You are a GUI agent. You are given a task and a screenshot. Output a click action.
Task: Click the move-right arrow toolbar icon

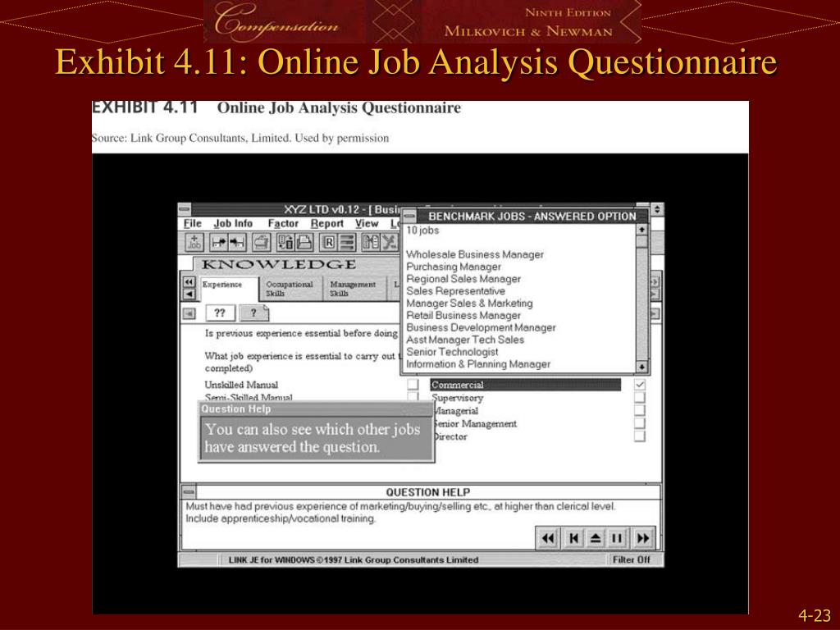[x=218, y=243]
